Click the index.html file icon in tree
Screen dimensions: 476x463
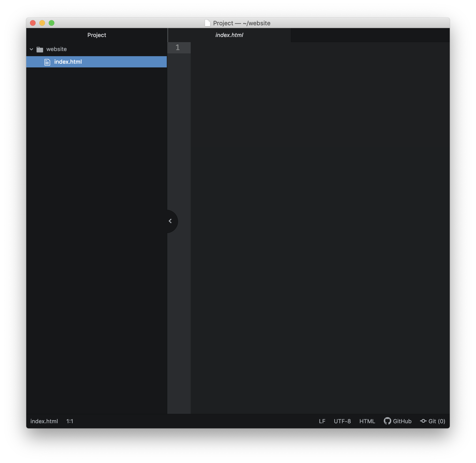tap(47, 62)
